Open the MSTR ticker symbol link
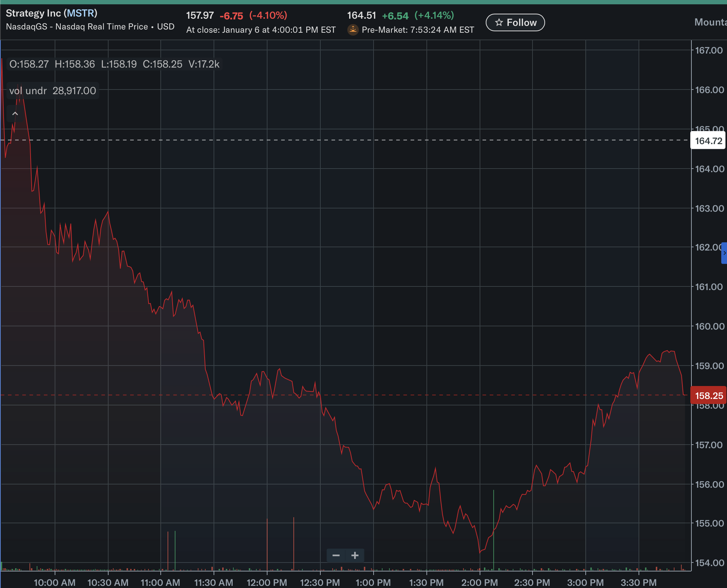The image size is (727, 588). point(81,13)
